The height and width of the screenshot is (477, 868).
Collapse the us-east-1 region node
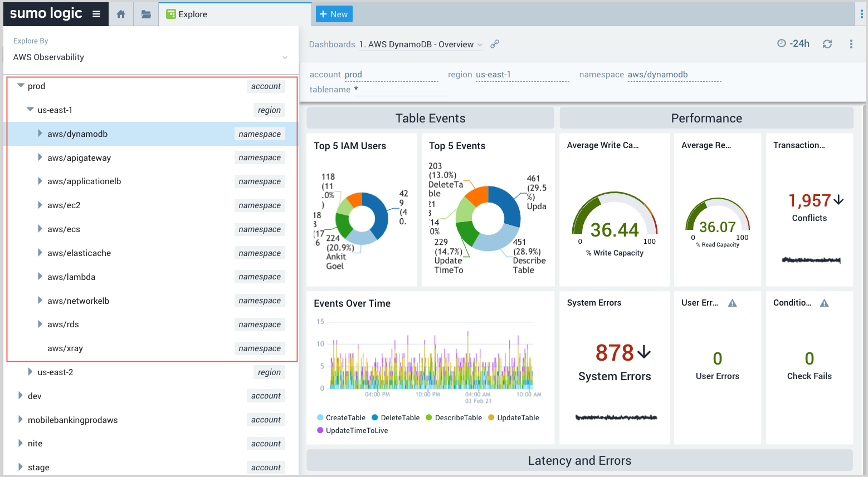coord(30,110)
